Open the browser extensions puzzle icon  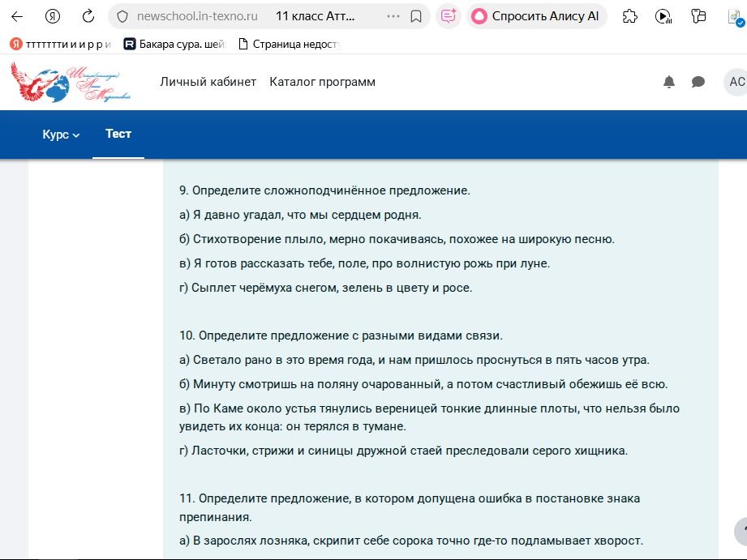pos(630,17)
